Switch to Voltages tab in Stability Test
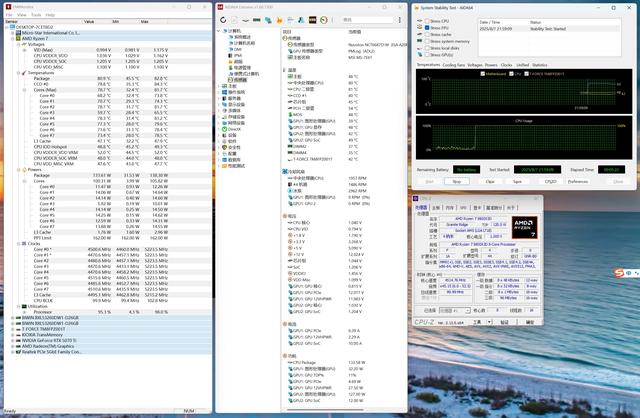640x418 pixels. tap(475, 65)
